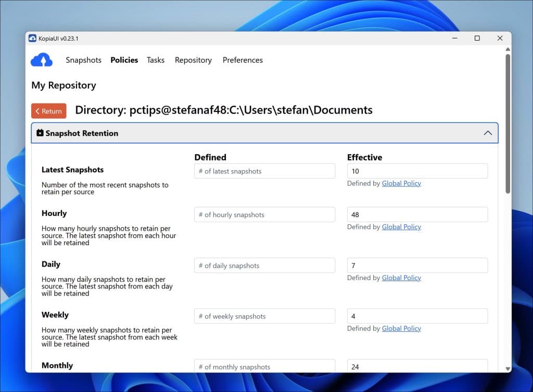Click the scrollbar down arrow
533x392 pixels.
click(508, 369)
